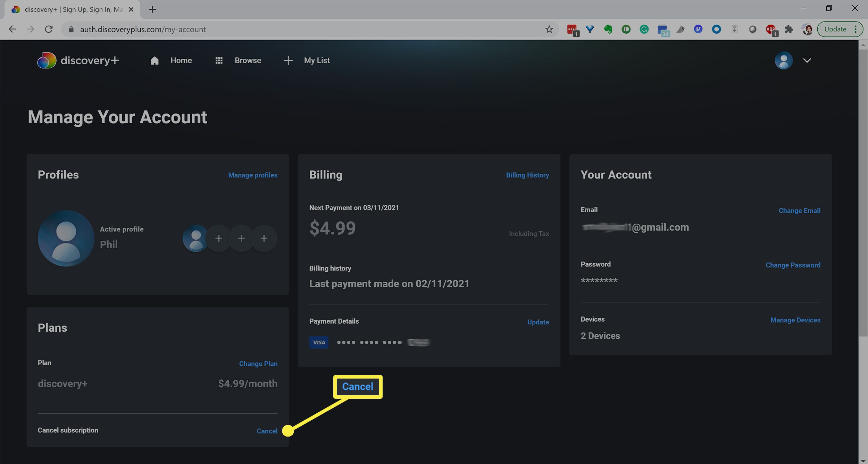Open the red calendar extension icon
This screenshot has width=868, height=464.
[573, 30]
